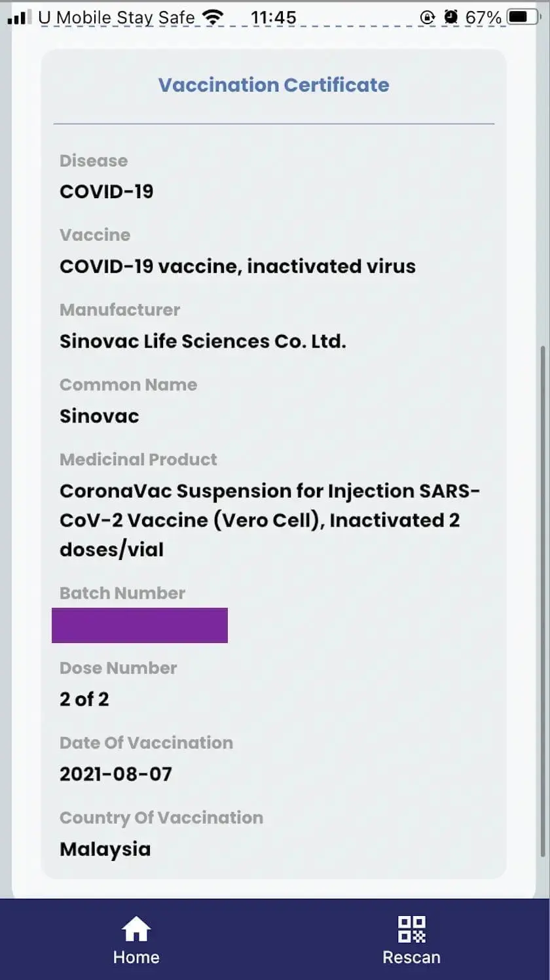The width and height of the screenshot is (550, 980).
Task: Click the CoronaVac medicinal product description
Action: tap(269, 520)
